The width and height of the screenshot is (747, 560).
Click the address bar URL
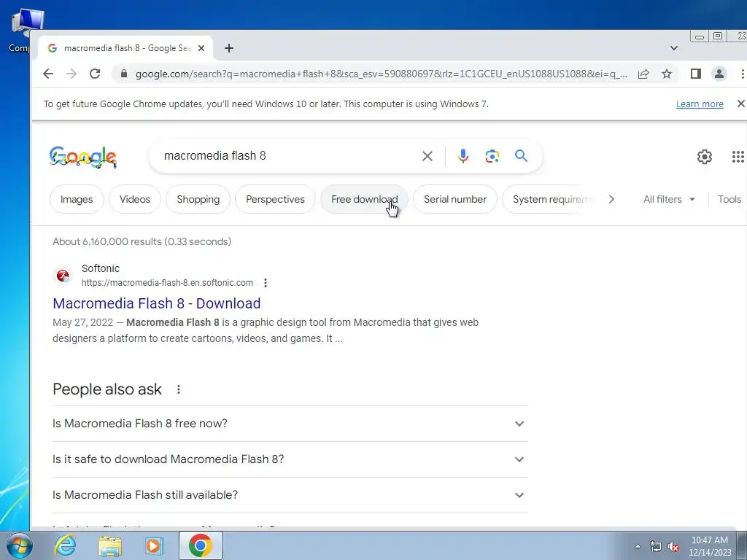tap(381, 74)
